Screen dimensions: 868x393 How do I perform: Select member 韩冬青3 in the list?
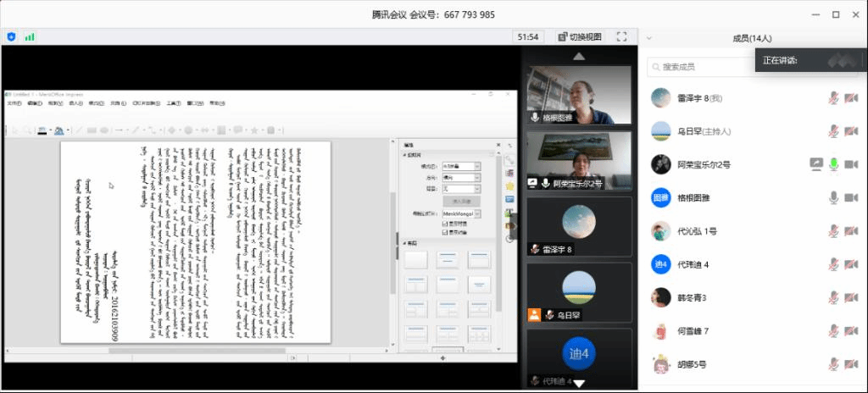(x=691, y=297)
